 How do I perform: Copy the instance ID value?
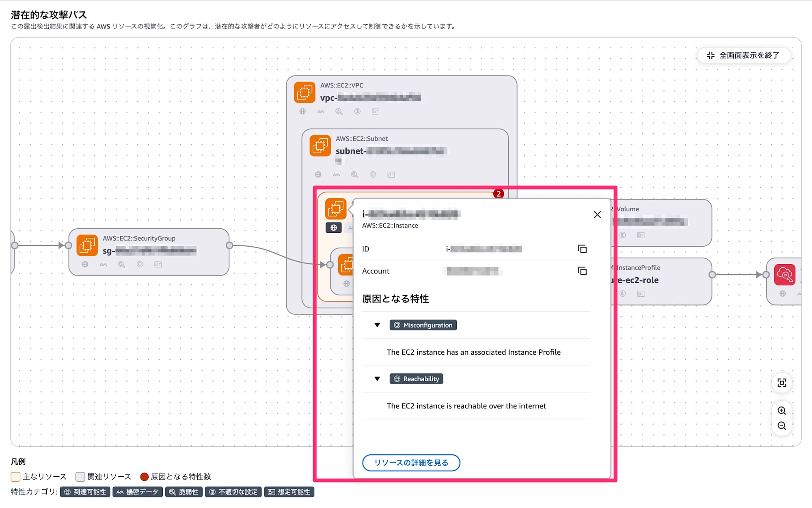[582, 249]
